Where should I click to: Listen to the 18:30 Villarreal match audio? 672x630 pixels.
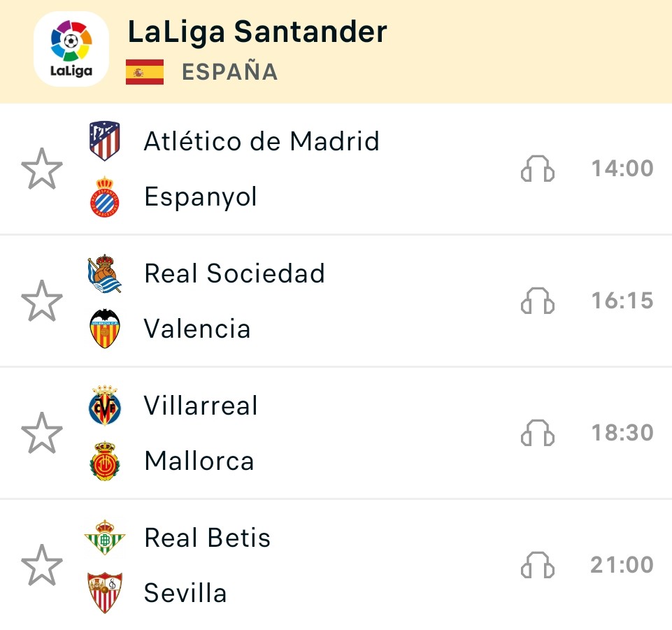coord(538,433)
